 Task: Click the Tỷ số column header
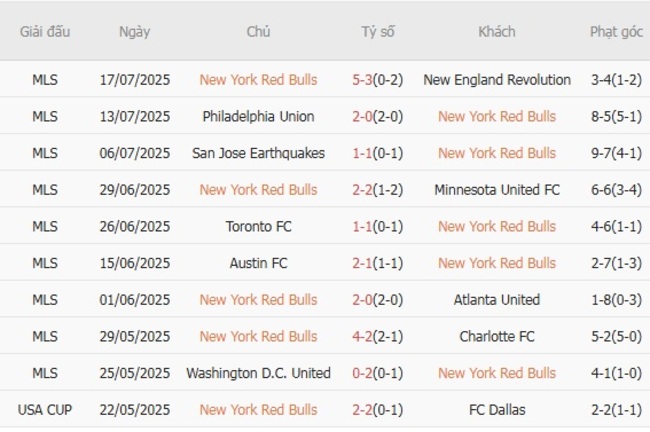click(378, 31)
